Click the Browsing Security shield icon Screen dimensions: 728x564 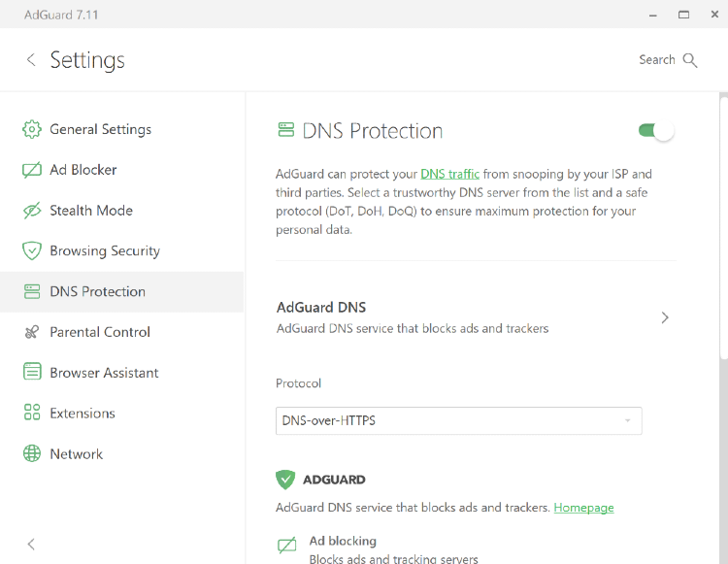tap(32, 250)
